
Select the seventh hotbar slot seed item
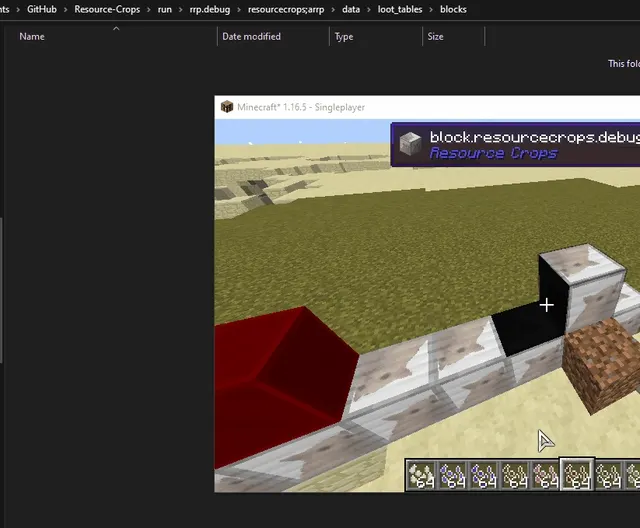coord(608,475)
